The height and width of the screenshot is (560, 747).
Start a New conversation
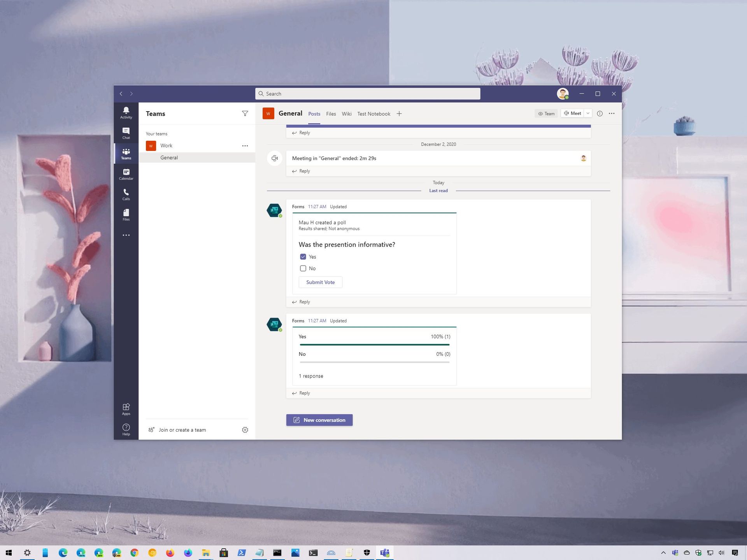[x=319, y=420]
